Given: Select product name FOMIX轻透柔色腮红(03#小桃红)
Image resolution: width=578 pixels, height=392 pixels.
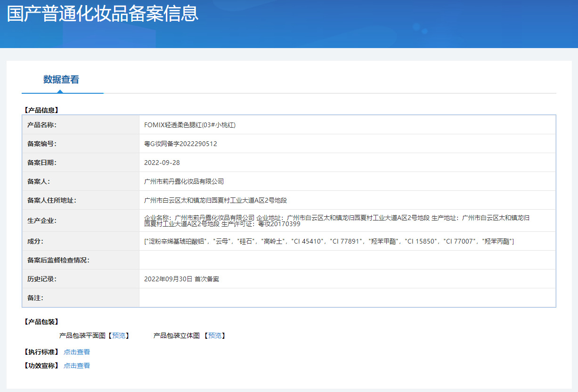Looking at the screenshot, I should pos(190,125).
